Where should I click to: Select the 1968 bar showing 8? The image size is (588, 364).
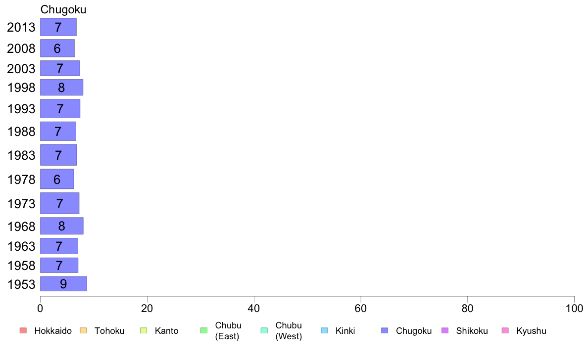[x=62, y=226]
